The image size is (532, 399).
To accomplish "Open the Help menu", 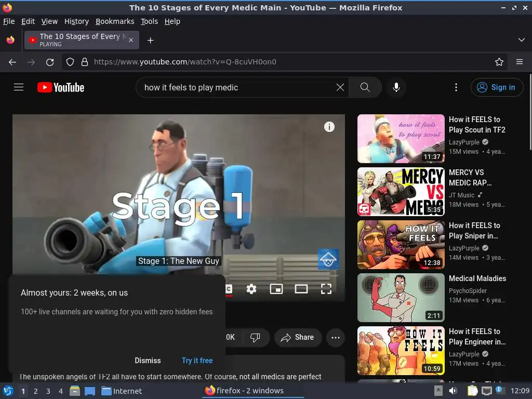I will [x=172, y=21].
